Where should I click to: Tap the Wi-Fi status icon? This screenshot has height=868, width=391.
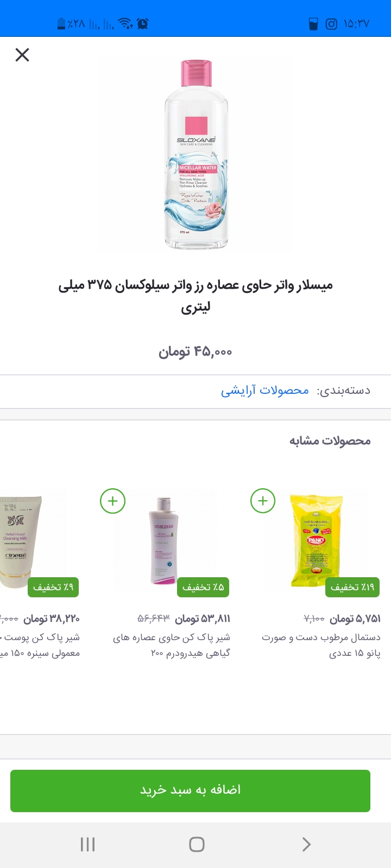pyautogui.click(x=125, y=23)
